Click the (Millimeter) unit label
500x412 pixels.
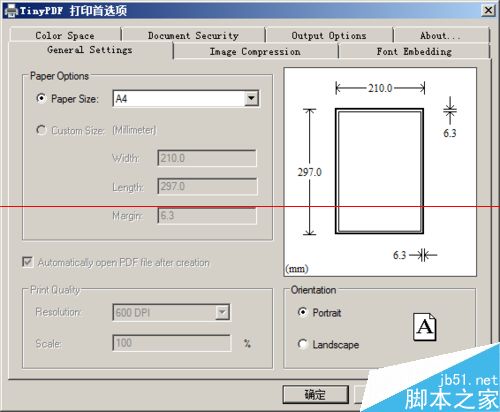(x=134, y=130)
